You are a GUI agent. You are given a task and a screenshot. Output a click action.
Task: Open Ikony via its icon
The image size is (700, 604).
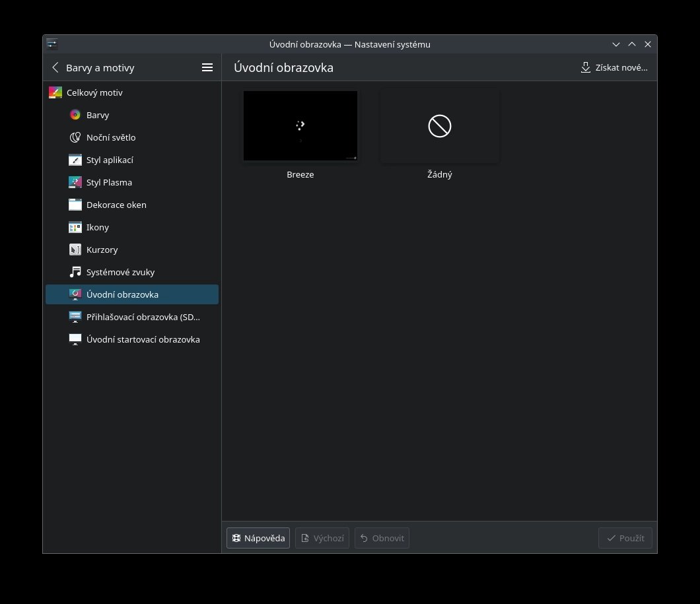(75, 227)
